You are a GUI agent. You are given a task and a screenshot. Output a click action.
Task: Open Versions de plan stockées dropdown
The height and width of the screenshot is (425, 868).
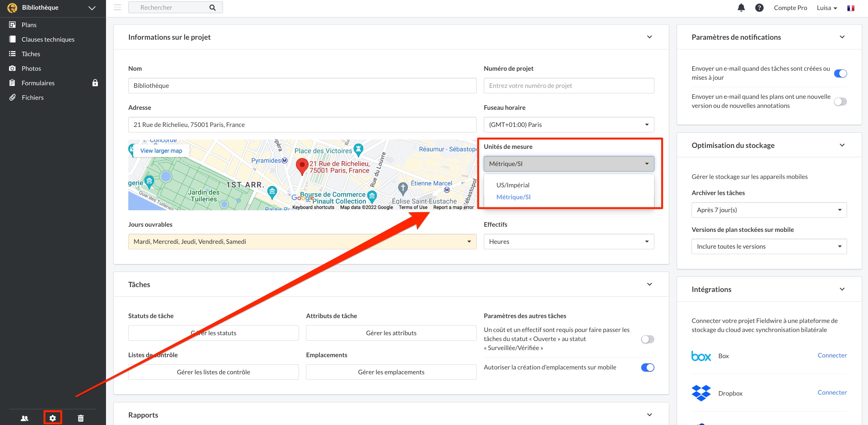coord(768,246)
